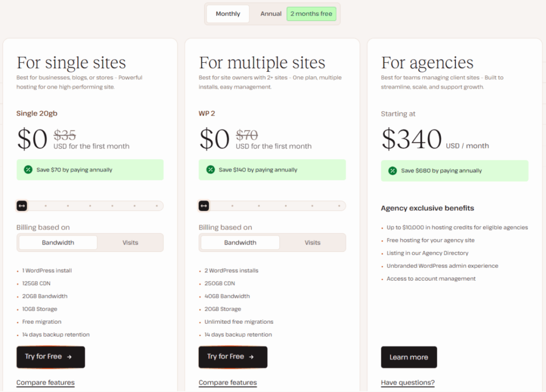Click the discount percent icon in WP 2 card

(x=211, y=170)
